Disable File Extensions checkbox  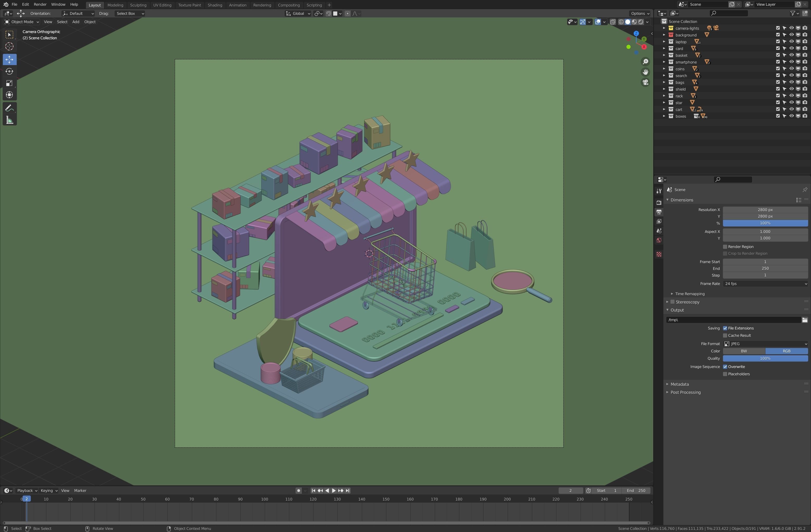(x=725, y=328)
